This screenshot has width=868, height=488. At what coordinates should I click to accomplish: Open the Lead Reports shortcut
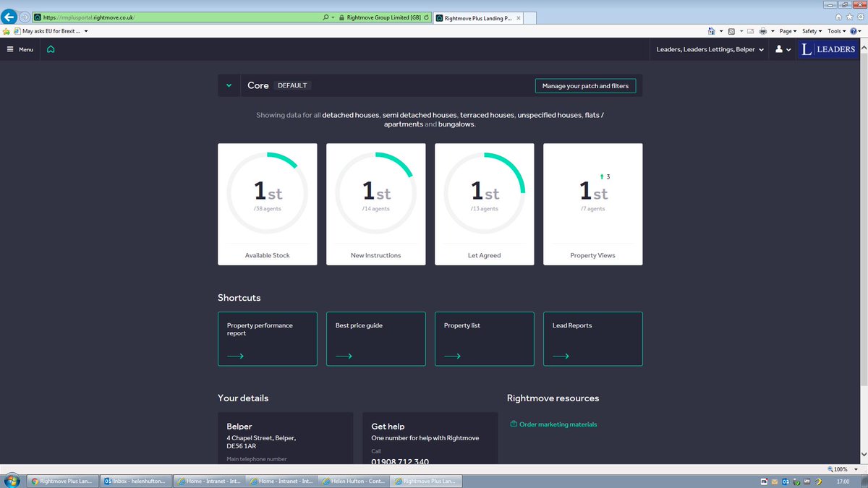click(x=592, y=338)
